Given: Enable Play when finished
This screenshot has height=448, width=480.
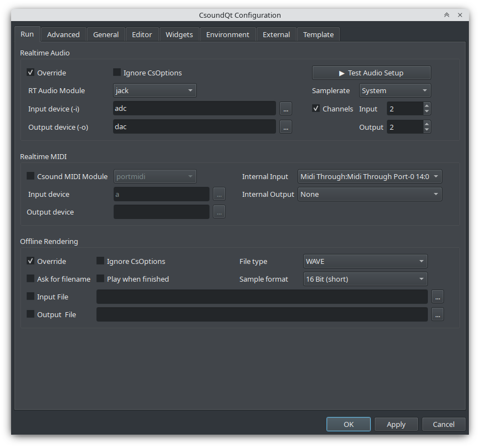Looking at the screenshot, I should [100, 279].
